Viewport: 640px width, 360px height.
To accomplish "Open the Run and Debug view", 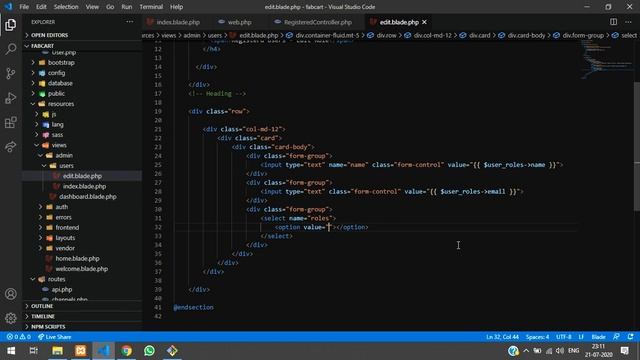I will click(11, 98).
